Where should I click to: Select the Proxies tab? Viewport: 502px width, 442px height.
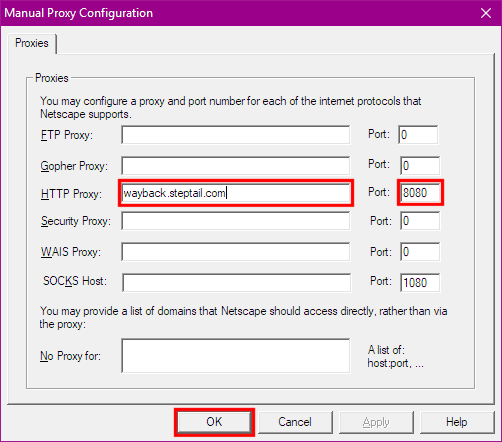click(x=32, y=43)
